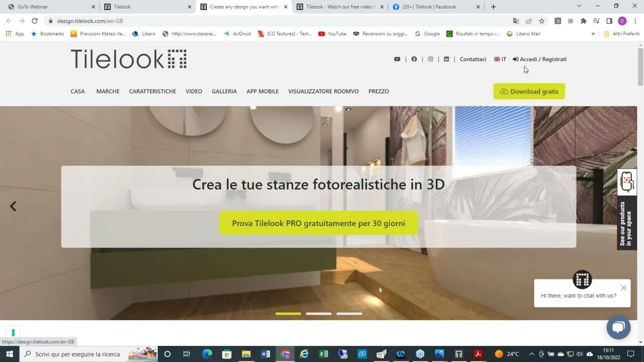
Task: Open Microsoft Edge from taskbar
Action: coord(207,354)
